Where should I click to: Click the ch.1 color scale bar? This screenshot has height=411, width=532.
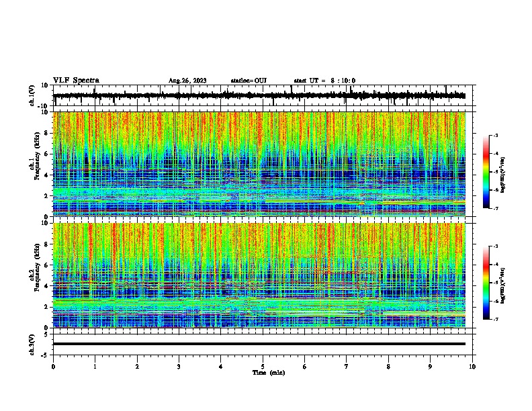click(486, 172)
